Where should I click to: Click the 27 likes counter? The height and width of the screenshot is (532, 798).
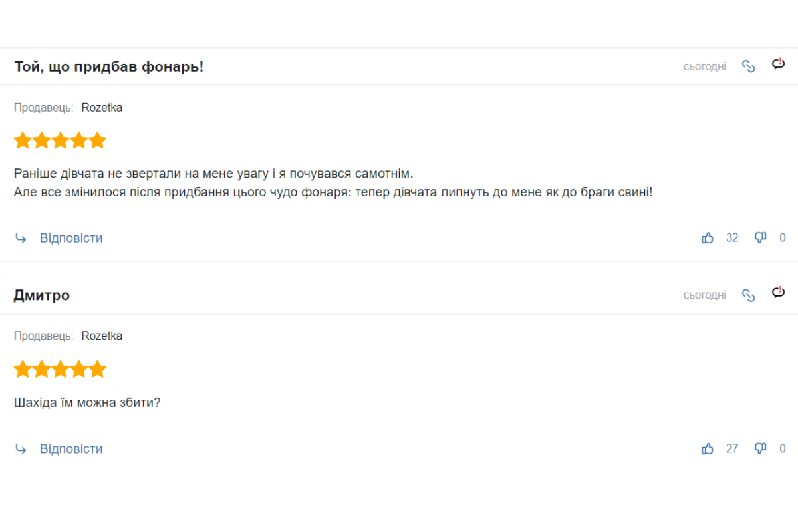[732, 449]
